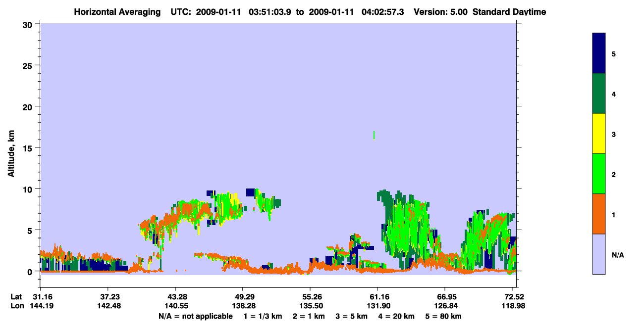The width and height of the screenshot is (644, 330).
Task: Click the '3 = 5 km' legend note
Action: (x=353, y=316)
